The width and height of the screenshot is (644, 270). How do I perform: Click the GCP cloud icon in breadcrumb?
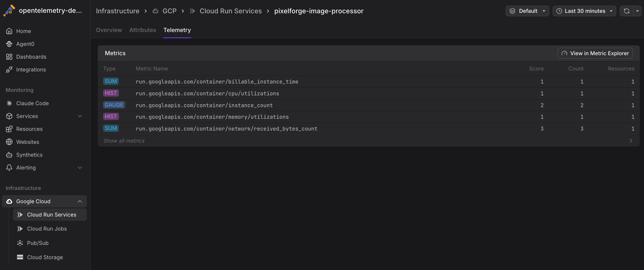(x=156, y=11)
